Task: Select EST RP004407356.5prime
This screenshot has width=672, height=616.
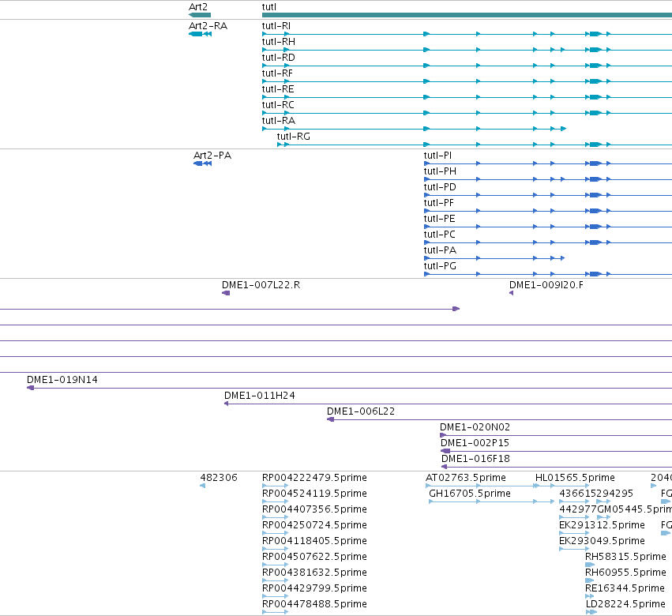Action: click(314, 509)
